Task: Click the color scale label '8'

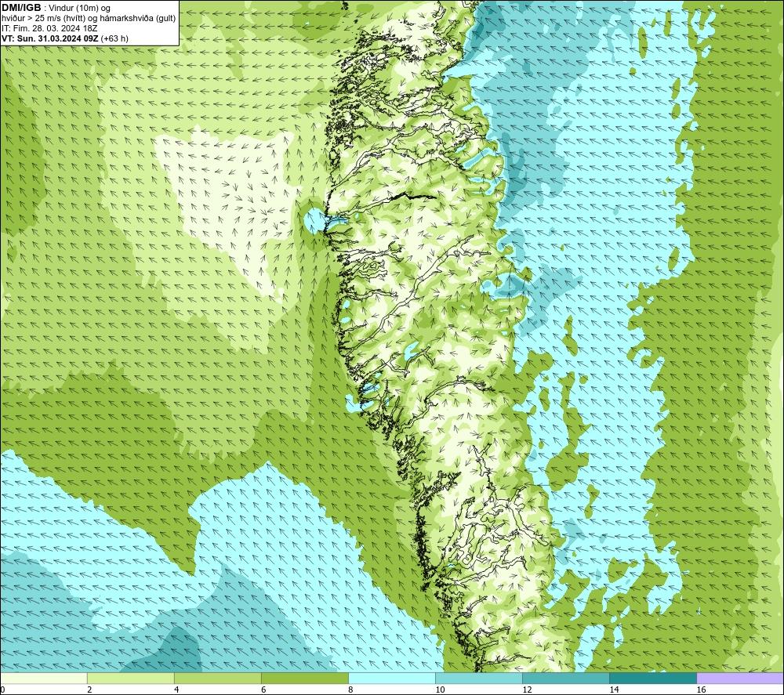Action: (350, 690)
